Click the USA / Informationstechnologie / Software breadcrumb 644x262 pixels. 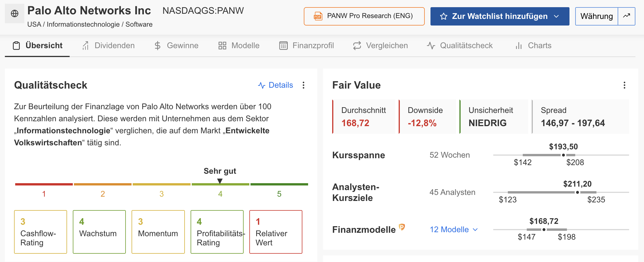[90, 24]
